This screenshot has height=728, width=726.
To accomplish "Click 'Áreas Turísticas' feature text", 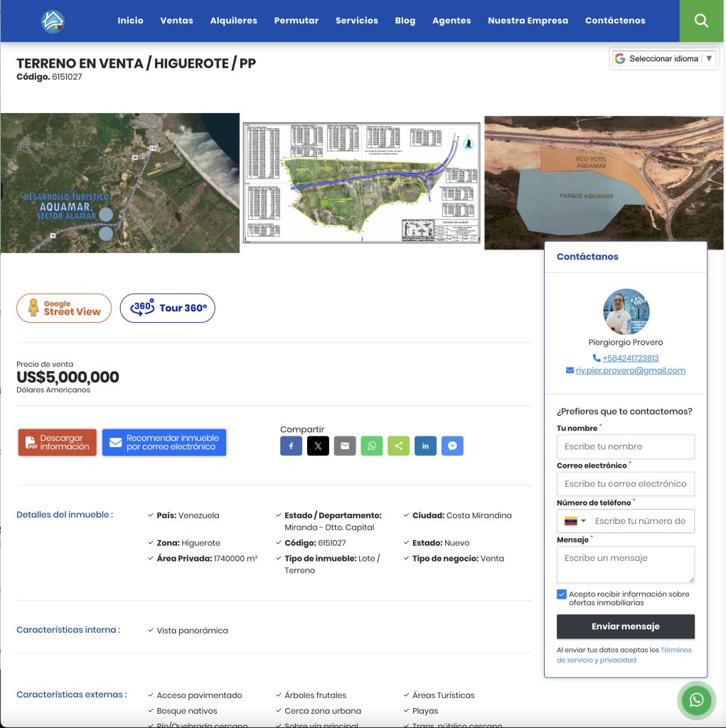I will (x=444, y=695).
